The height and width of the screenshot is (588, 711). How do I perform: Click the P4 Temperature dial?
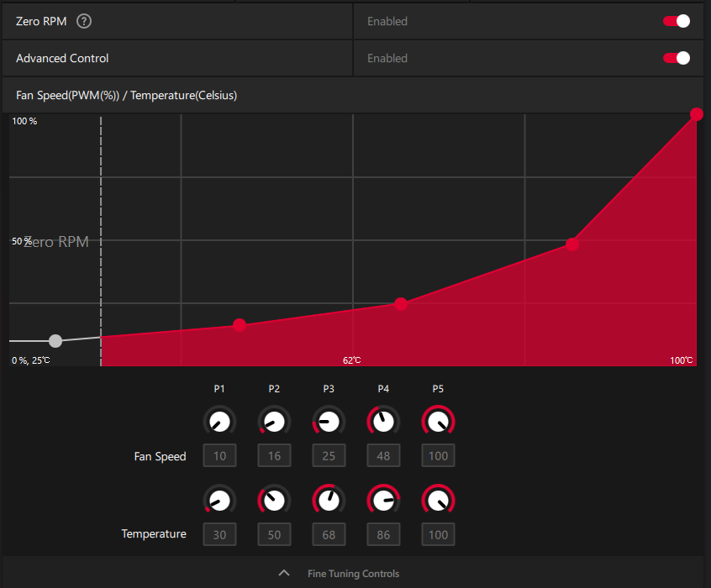[383, 501]
